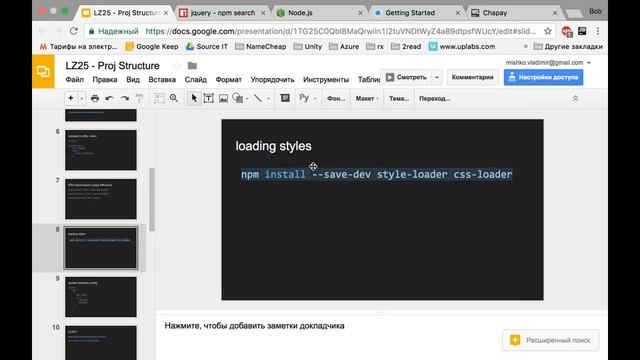Select the paint format tool

click(139, 98)
